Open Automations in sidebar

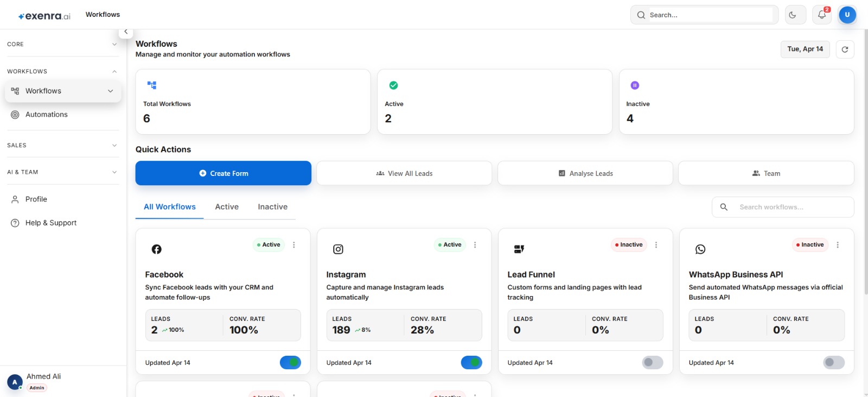(x=63, y=115)
